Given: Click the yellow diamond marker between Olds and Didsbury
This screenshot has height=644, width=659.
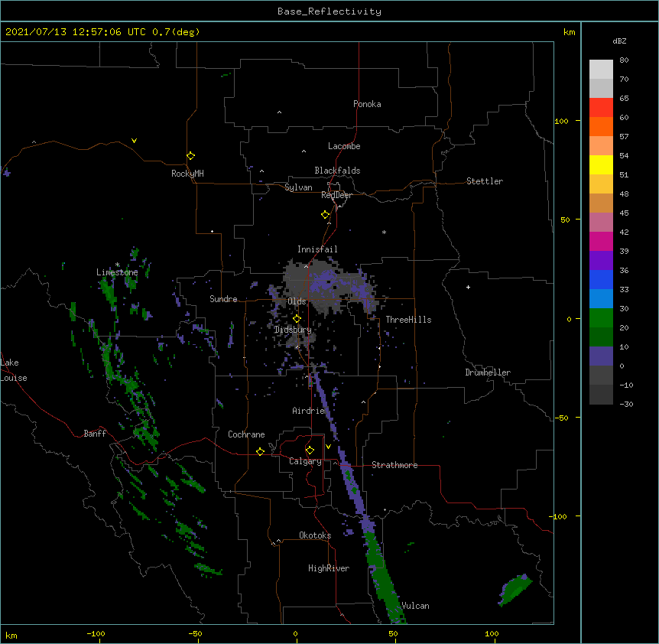Looking at the screenshot, I should click(297, 319).
